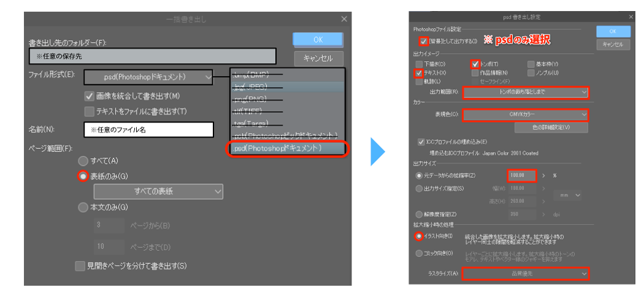Click キャンセル in psd 書き出し設定 dialog

613,44
